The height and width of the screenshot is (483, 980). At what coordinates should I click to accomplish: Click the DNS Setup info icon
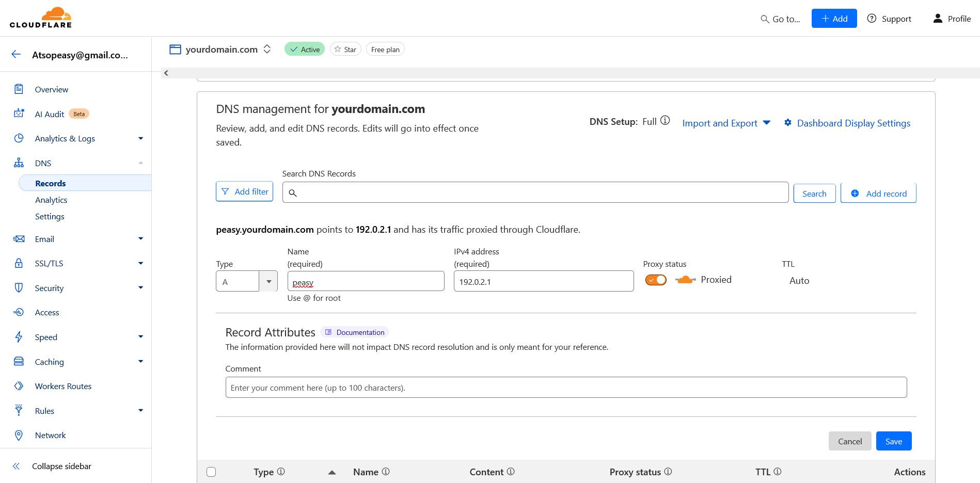point(665,121)
